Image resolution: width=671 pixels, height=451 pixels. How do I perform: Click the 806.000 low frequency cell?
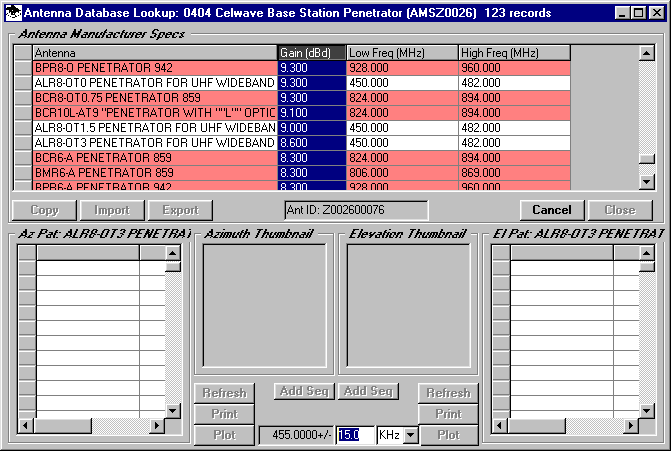click(x=402, y=172)
